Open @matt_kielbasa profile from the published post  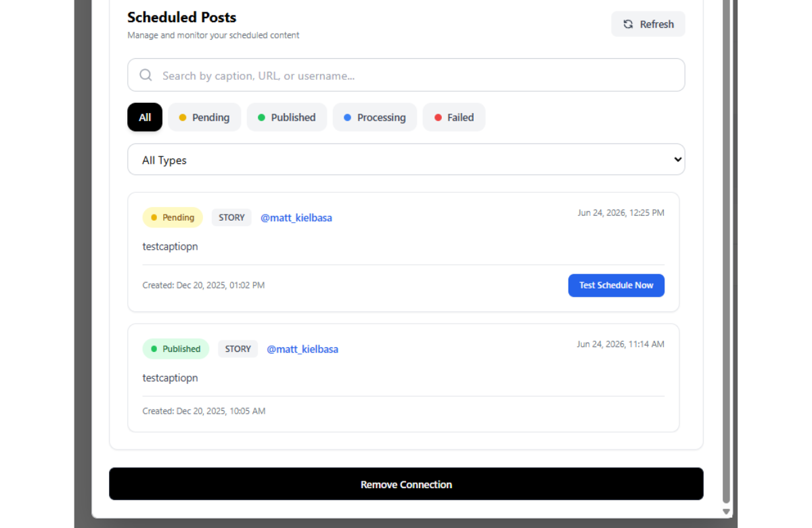click(302, 349)
